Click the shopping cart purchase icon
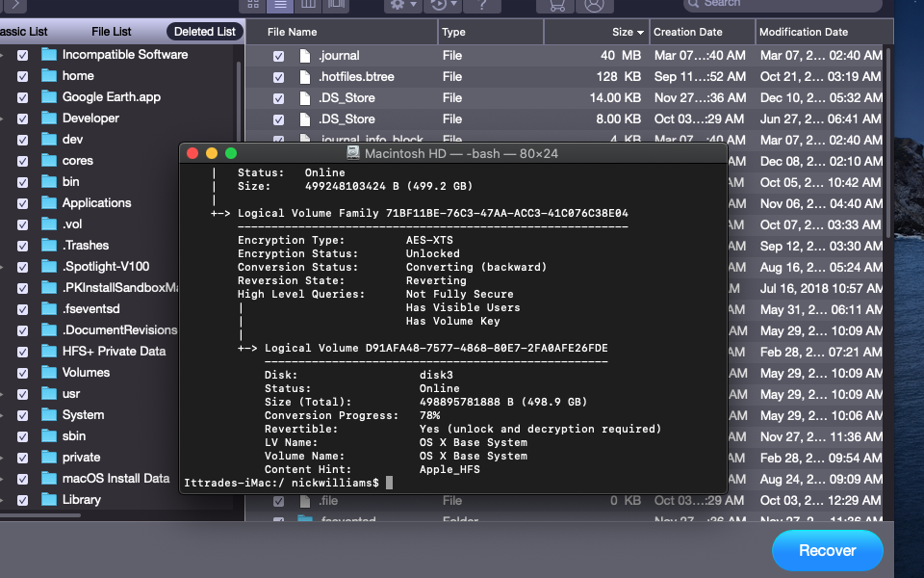This screenshot has width=924, height=578. pos(556,5)
